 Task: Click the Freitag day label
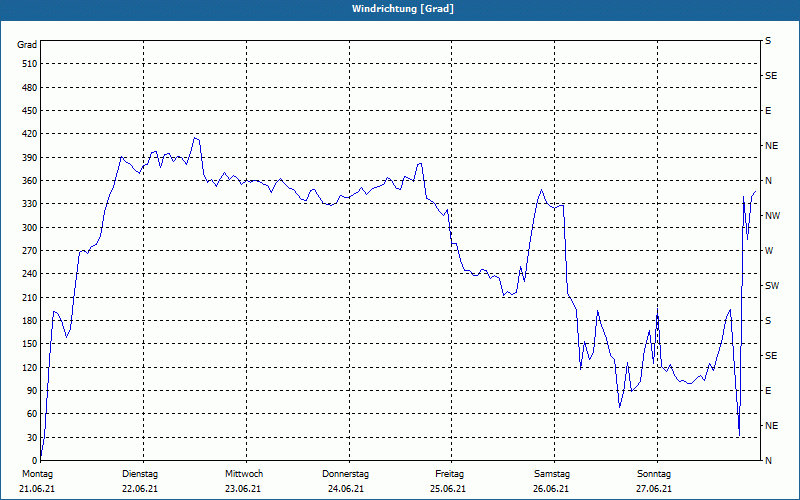tap(449, 474)
